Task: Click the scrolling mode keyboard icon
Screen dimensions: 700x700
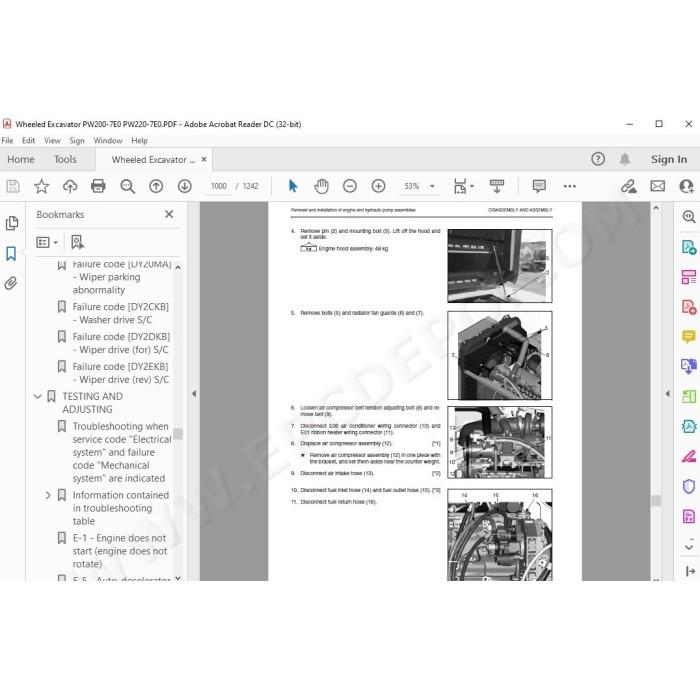Action: point(496,186)
